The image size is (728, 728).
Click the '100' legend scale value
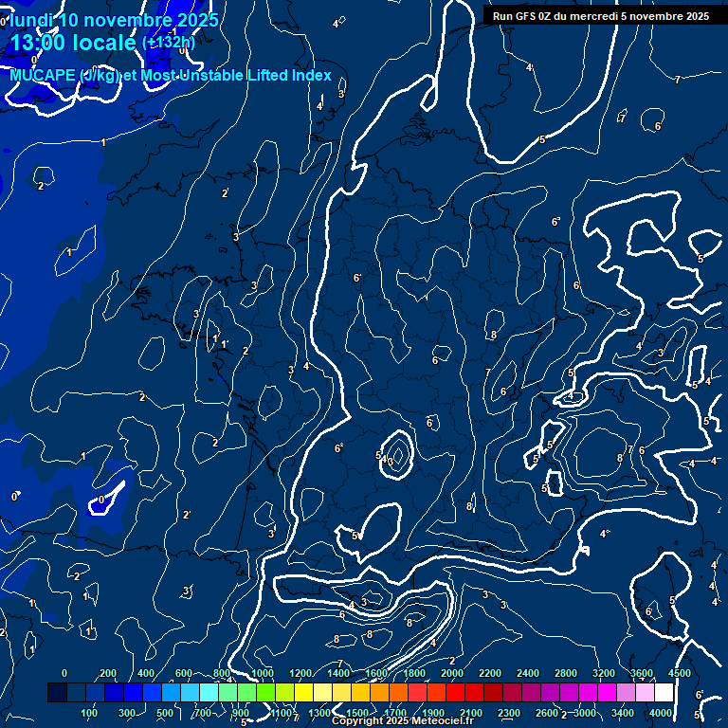[x=89, y=713]
